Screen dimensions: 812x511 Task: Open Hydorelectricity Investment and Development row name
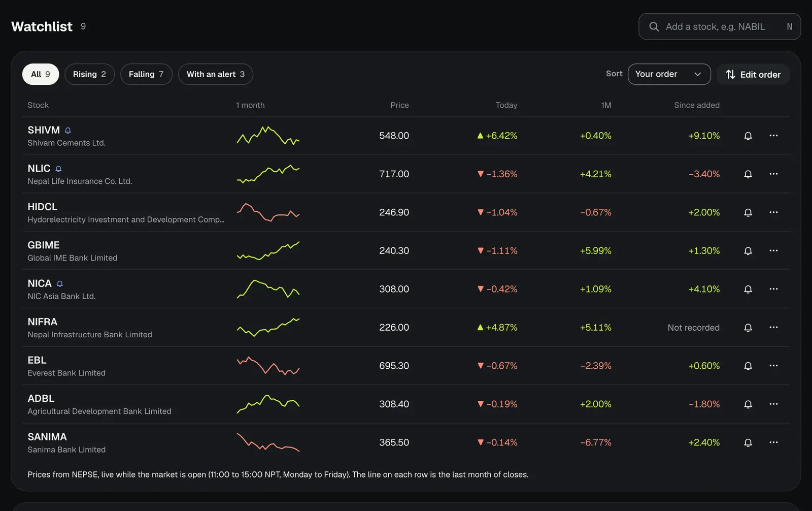click(126, 219)
